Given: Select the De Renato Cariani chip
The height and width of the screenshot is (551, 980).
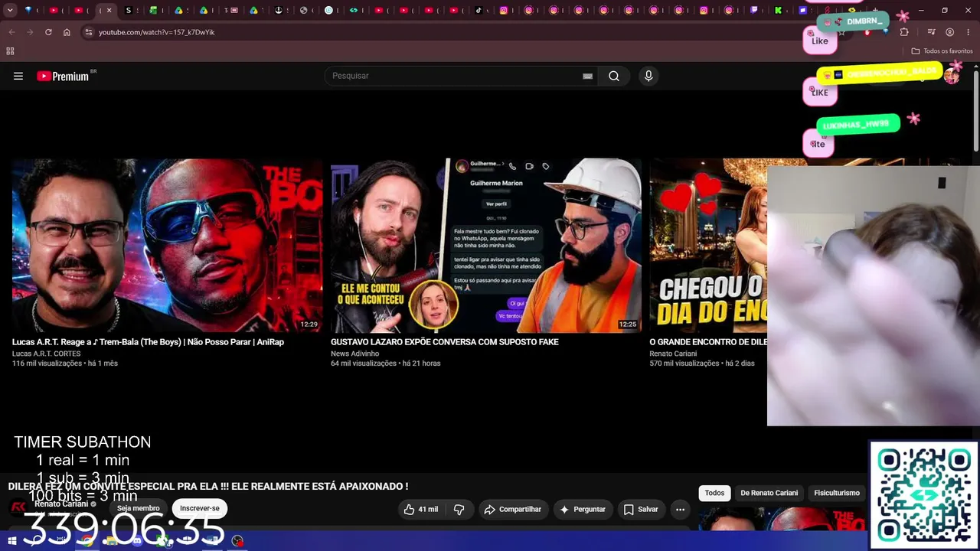Looking at the screenshot, I should (769, 493).
